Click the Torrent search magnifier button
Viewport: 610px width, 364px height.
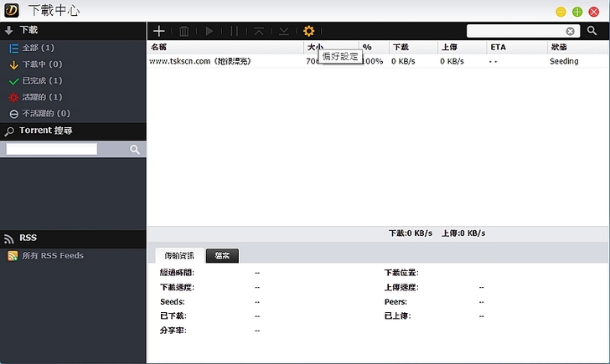(134, 149)
